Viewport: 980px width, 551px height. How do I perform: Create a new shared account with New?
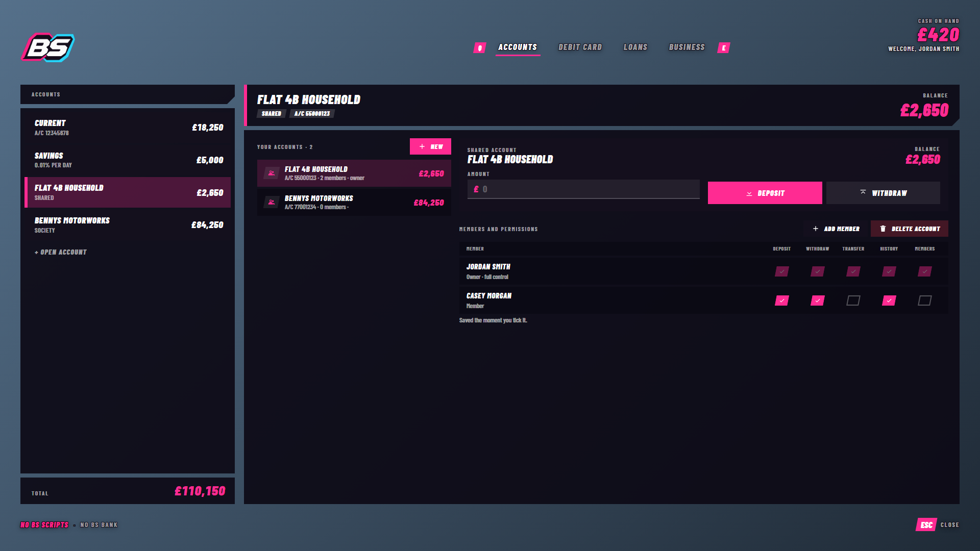pyautogui.click(x=430, y=146)
